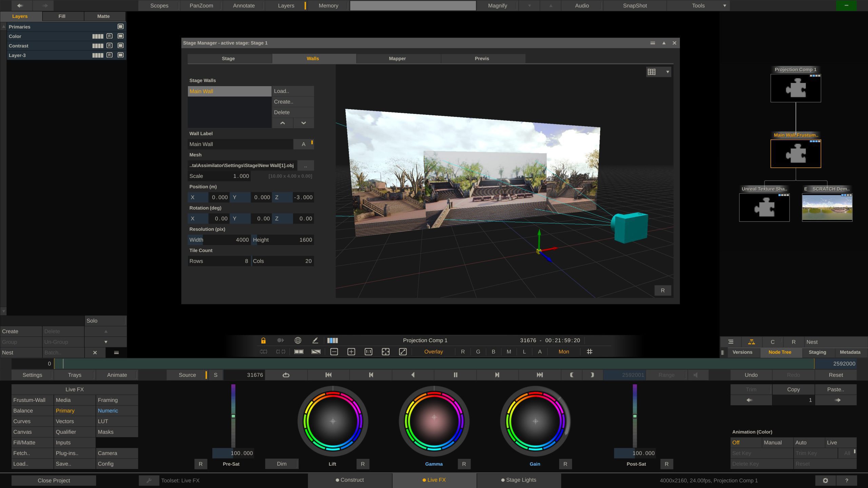Select the annotate pen icon in the viewer toolbar
The height and width of the screenshot is (488, 868).
pos(315,340)
